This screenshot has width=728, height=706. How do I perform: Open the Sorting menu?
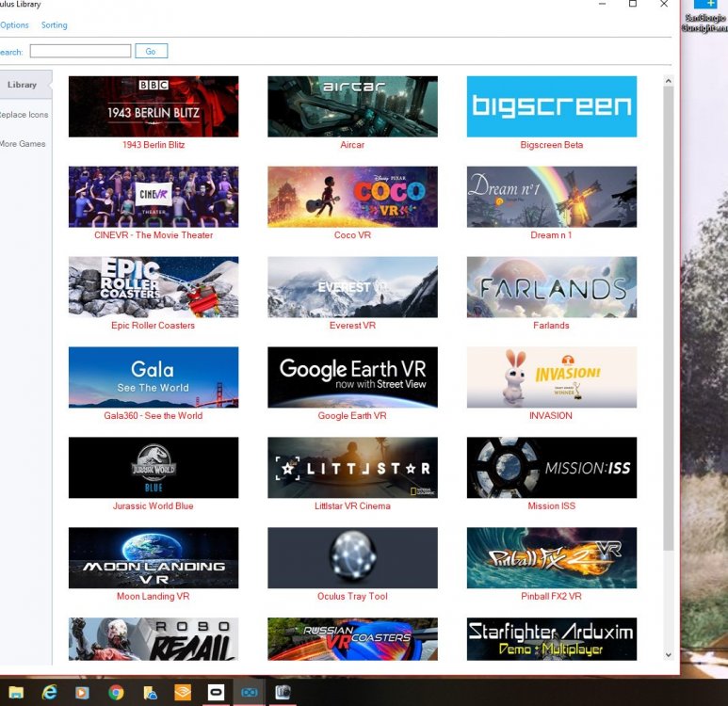54,25
